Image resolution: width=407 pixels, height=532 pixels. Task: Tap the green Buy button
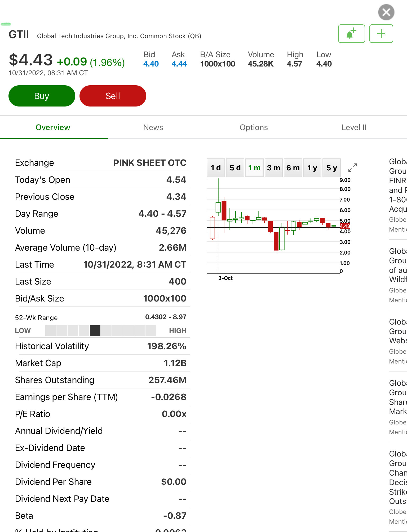click(42, 96)
